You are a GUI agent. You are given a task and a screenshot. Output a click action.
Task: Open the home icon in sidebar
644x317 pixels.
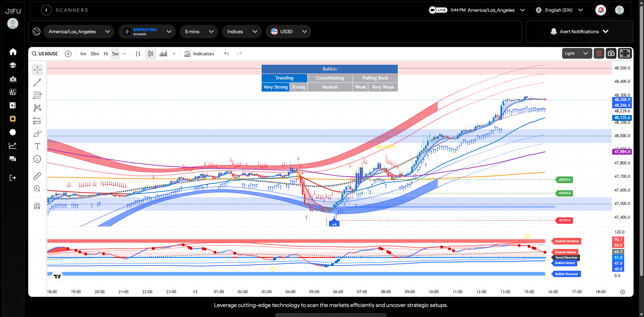click(13, 52)
